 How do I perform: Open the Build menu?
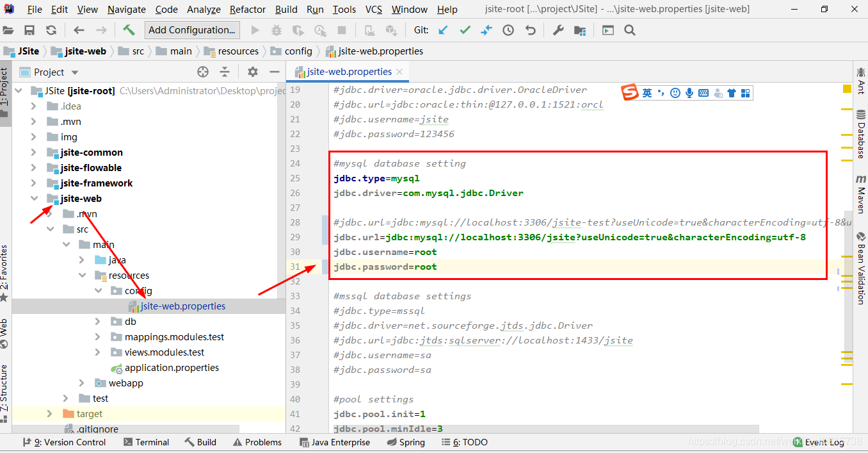pos(286,9)
